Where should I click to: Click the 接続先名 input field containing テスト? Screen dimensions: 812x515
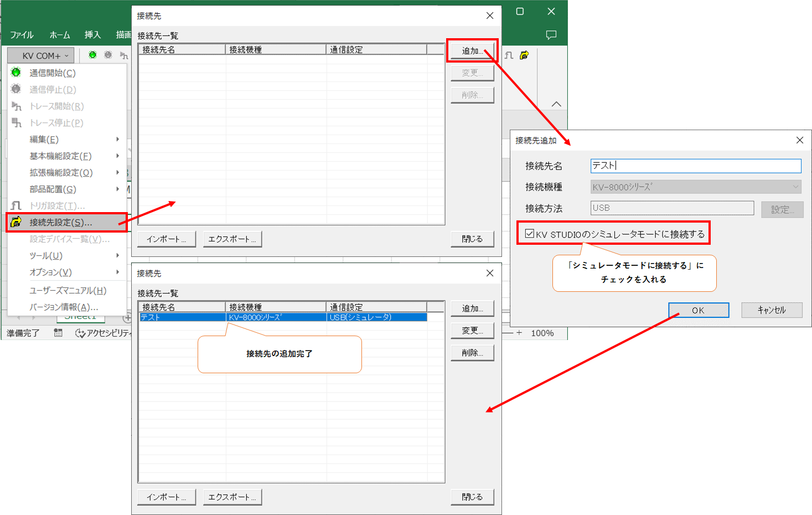point(695,165)
